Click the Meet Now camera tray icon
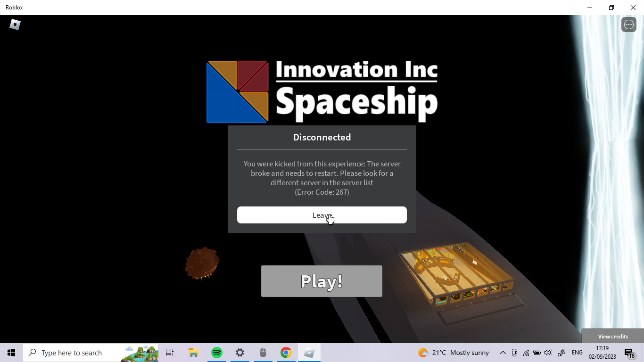 click(x=514, y=353)
